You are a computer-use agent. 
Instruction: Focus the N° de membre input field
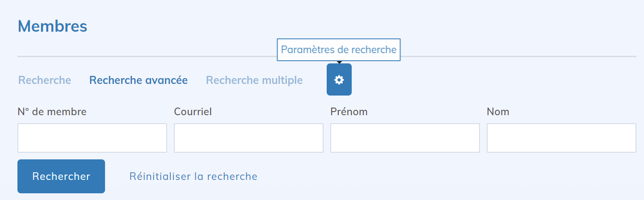(x=92, y=138)
